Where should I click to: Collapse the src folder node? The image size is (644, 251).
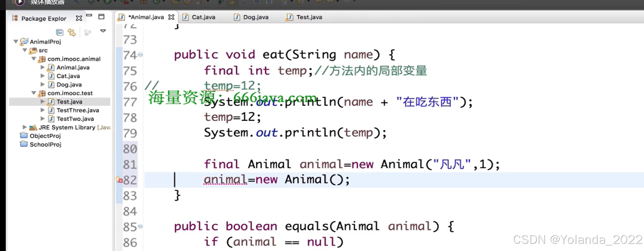25,50
